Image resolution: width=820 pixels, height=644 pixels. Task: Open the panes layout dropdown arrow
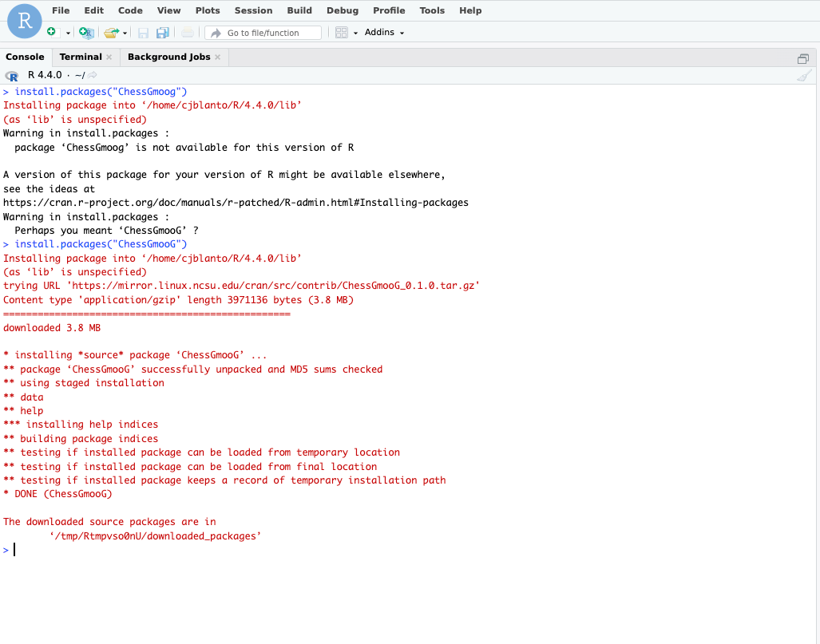pos(355,33)
